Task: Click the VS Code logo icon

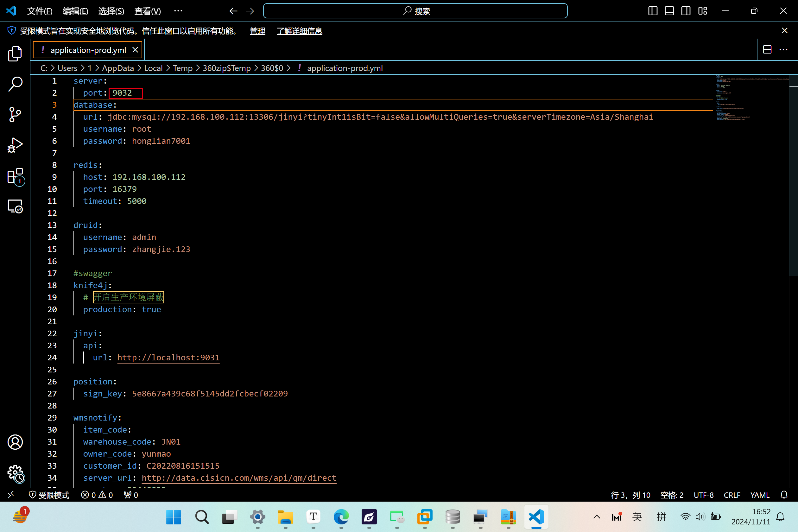Action: pyautogui.click(x=11, y=11)
